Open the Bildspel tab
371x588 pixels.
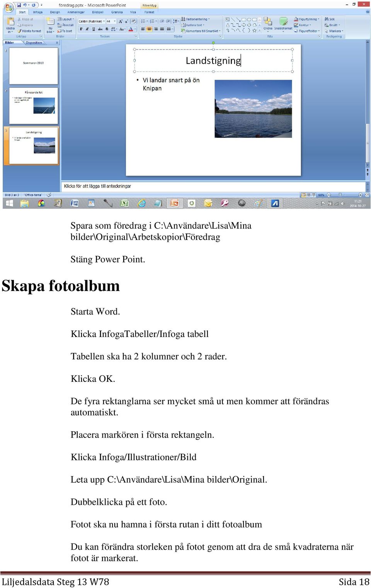(98, 12)
